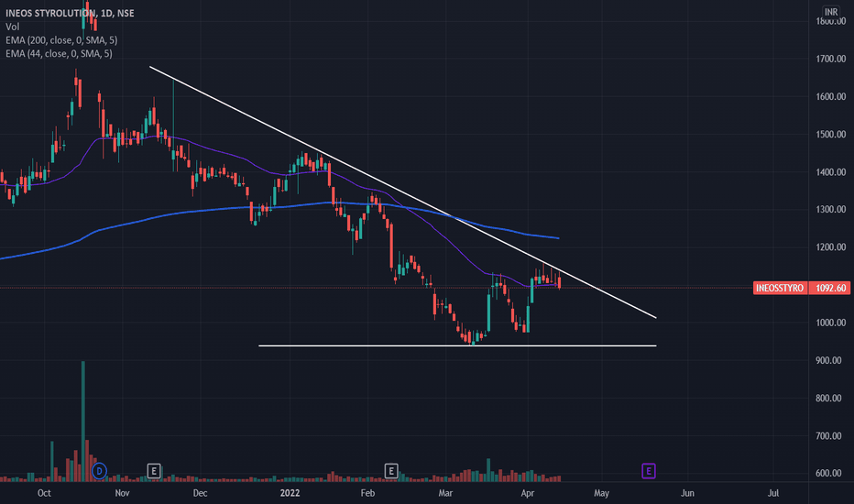This screenshot has height=504, width=854.
Task: Click the 1300.00 price axis label
Action: coord(830,209)
